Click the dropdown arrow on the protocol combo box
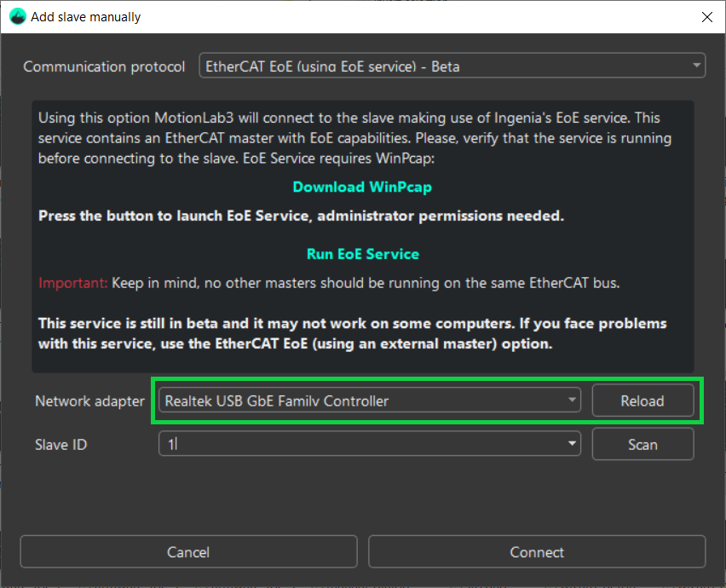Viewport: 726px width, 588px height. 694,65
